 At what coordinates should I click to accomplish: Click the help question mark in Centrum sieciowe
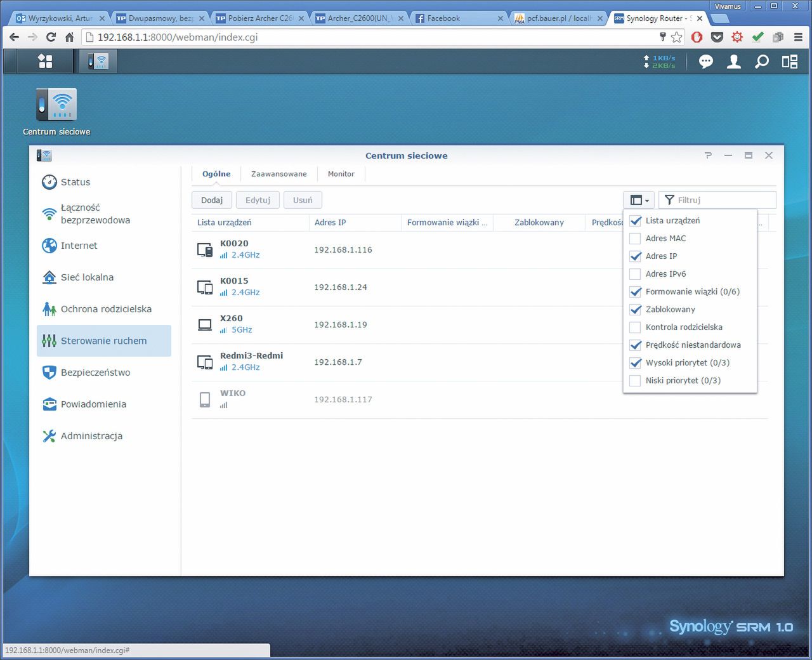click(708, 155)
